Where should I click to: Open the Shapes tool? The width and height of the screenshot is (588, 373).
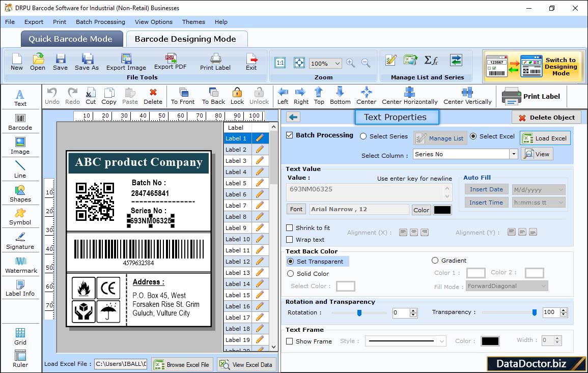pyautogui.click(x=20, y=194)
